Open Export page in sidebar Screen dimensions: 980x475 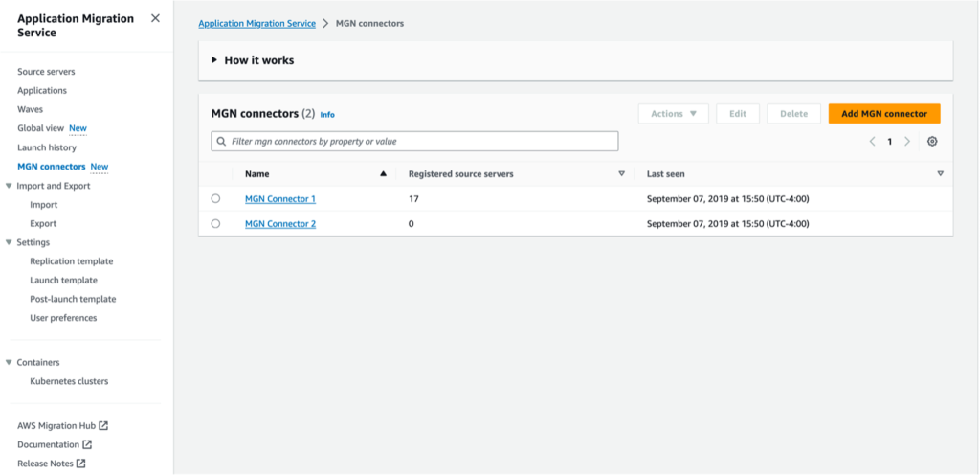pyautogui.click(x=43, y=223)
